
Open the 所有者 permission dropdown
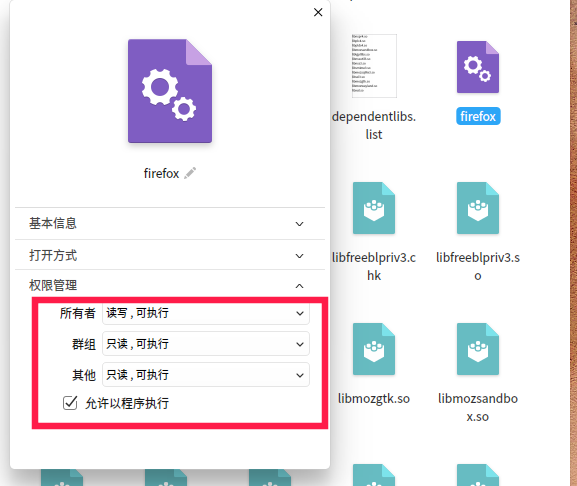pyautogui.click(x=206, y=313)
